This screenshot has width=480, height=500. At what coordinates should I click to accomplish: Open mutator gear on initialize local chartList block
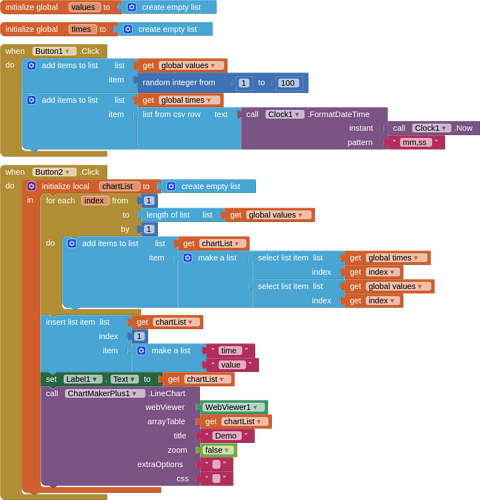[x=31, y=186]
